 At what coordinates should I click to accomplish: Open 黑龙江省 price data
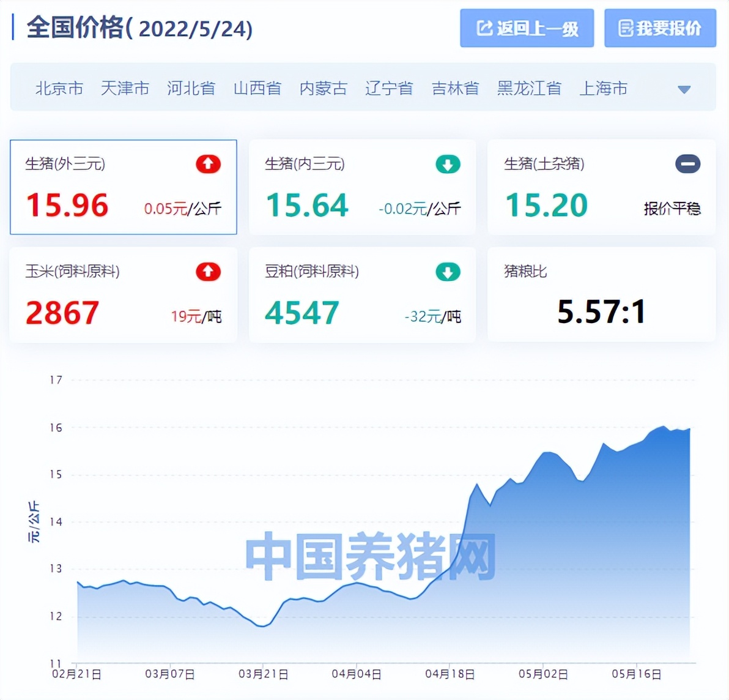click(529, 89)
